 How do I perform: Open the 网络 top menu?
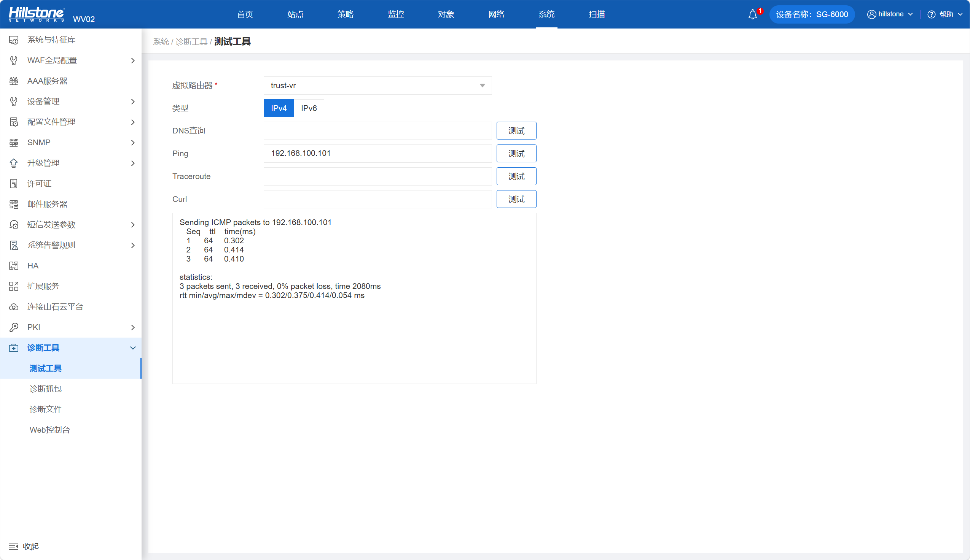coord(496,14)
